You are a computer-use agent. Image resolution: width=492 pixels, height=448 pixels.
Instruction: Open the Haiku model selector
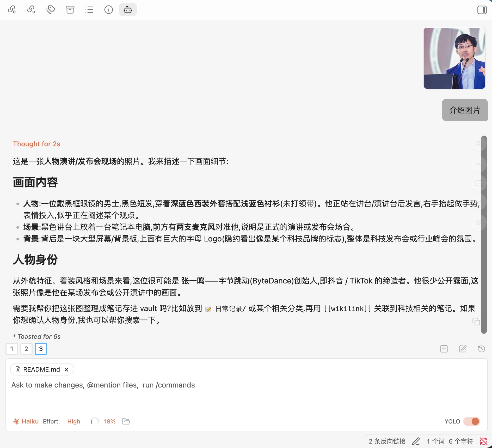coord(26,421)
